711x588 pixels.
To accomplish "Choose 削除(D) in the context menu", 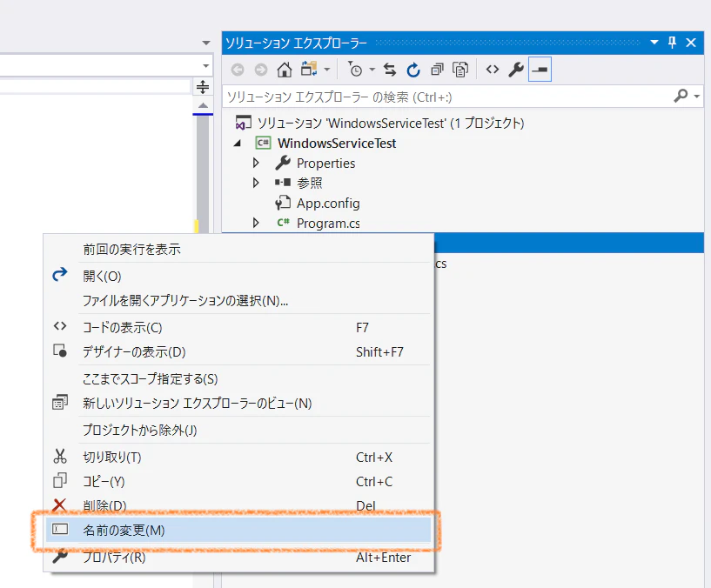I will pos(238,505).
